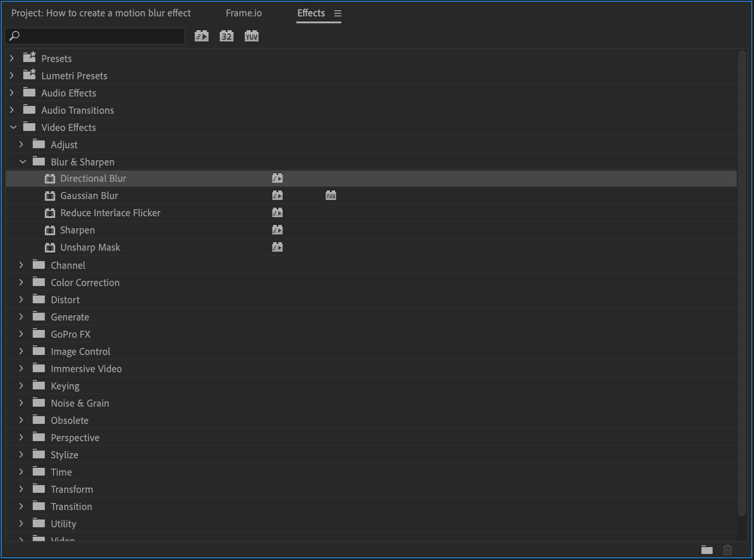Expand the Color Correction folder
The image size is (754, 560).
[21, 282]
